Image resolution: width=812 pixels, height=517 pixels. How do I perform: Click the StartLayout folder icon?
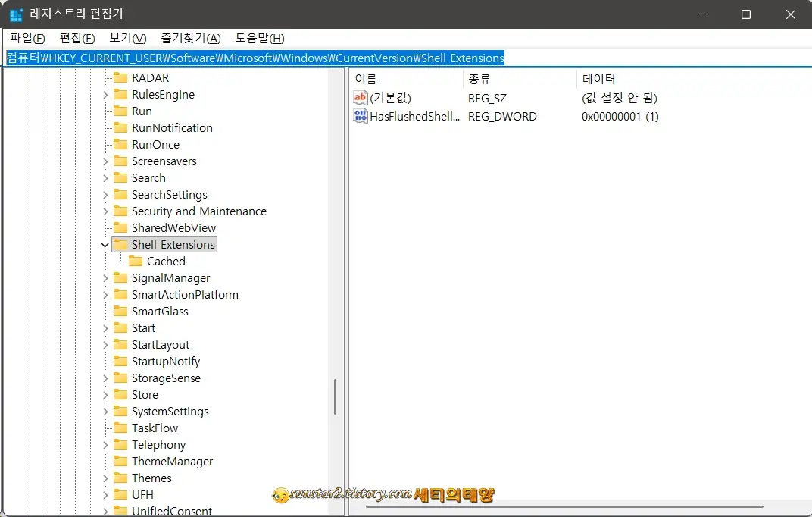pos(120,344)
